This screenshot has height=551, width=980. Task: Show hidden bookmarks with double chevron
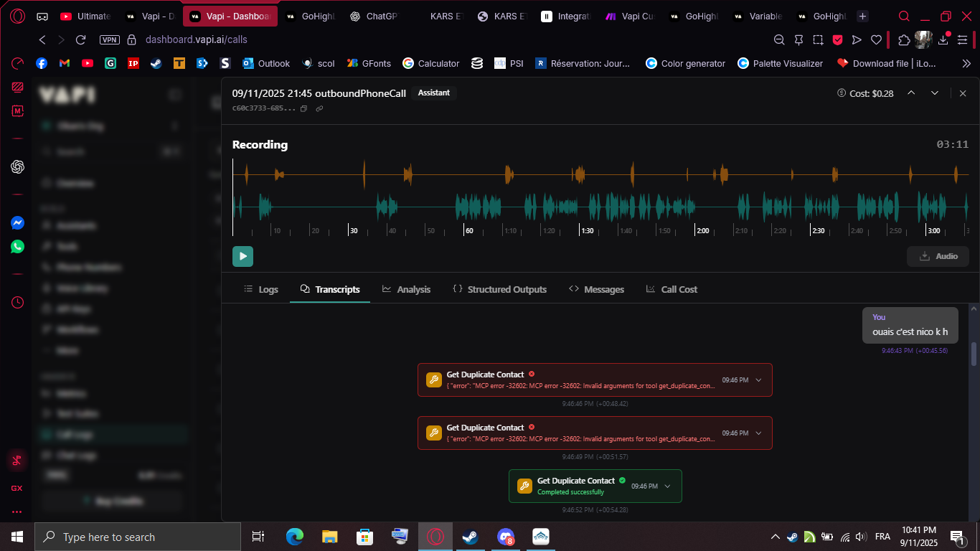(x=966, y=63)
